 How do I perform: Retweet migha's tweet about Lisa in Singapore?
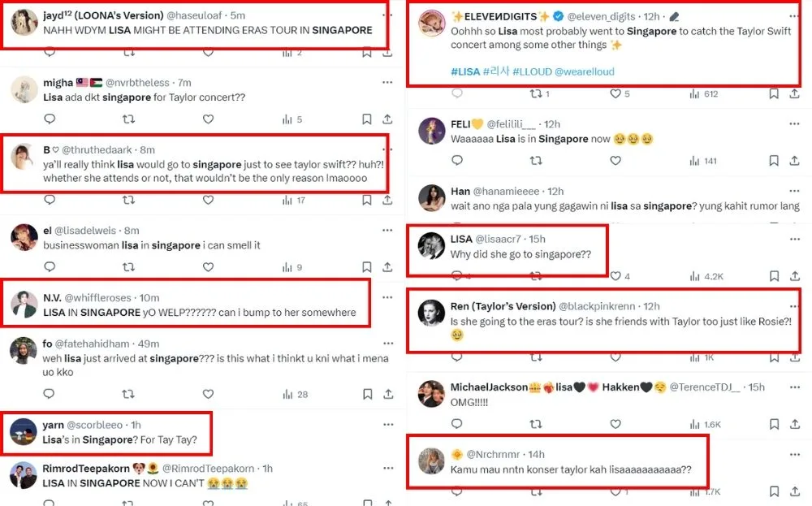128,119
